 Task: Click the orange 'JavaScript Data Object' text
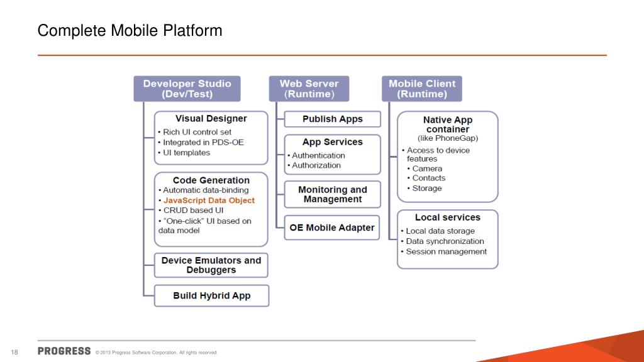209,200
